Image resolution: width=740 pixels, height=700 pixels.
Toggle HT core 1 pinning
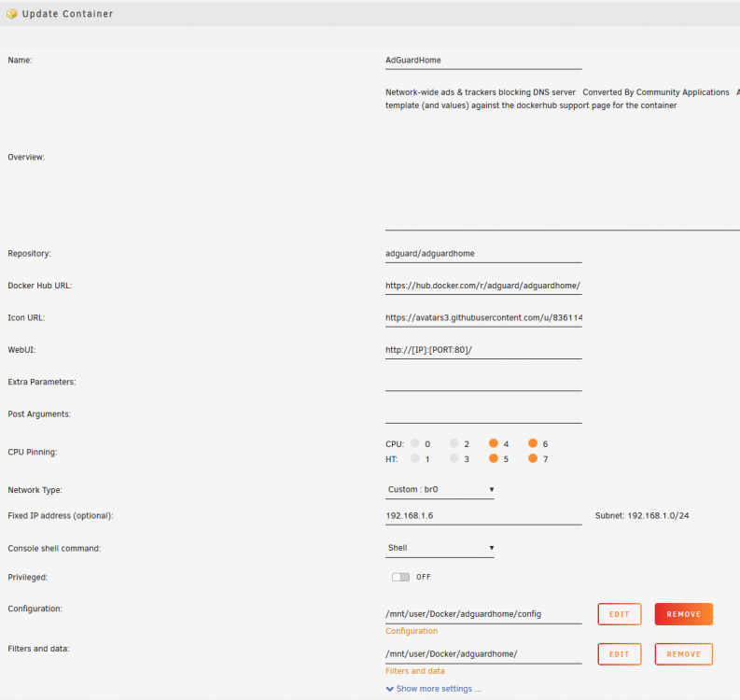[415, 458]
